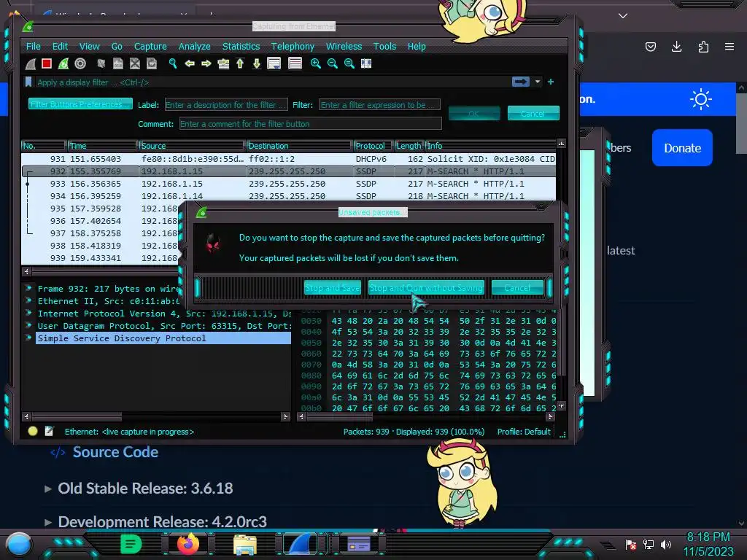
Task: Toggle auto scroll during live capture
Action: (274, 64)
